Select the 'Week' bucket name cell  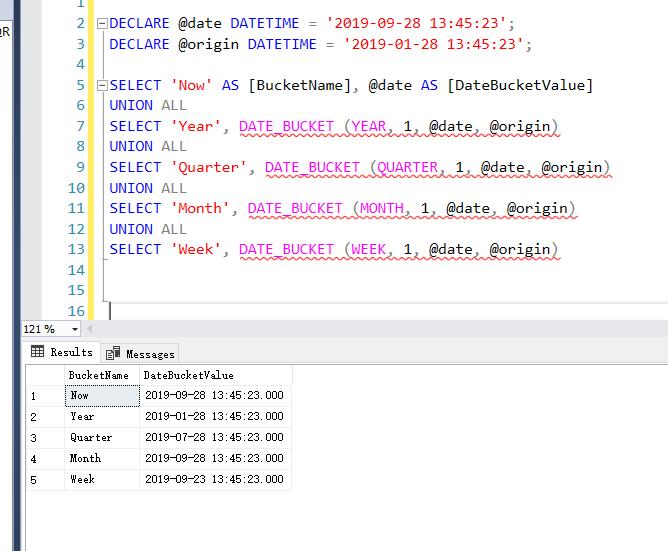click(x=102, y=479)
